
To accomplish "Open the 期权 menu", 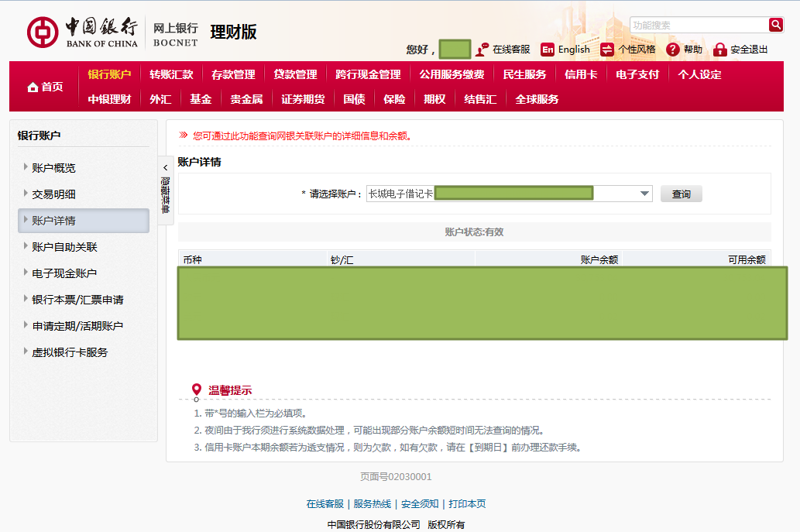I will [x=434, y=99].
